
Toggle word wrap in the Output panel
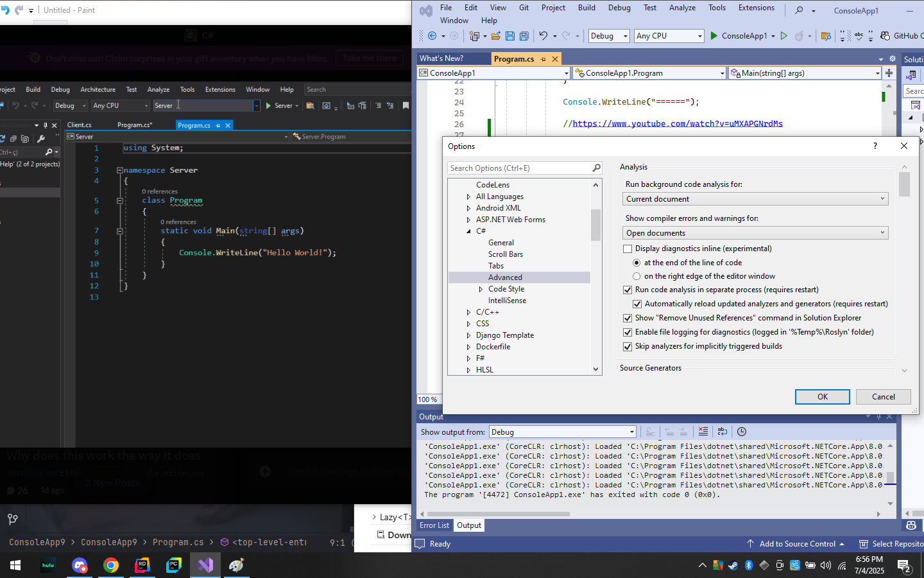[x=723, y=432]
